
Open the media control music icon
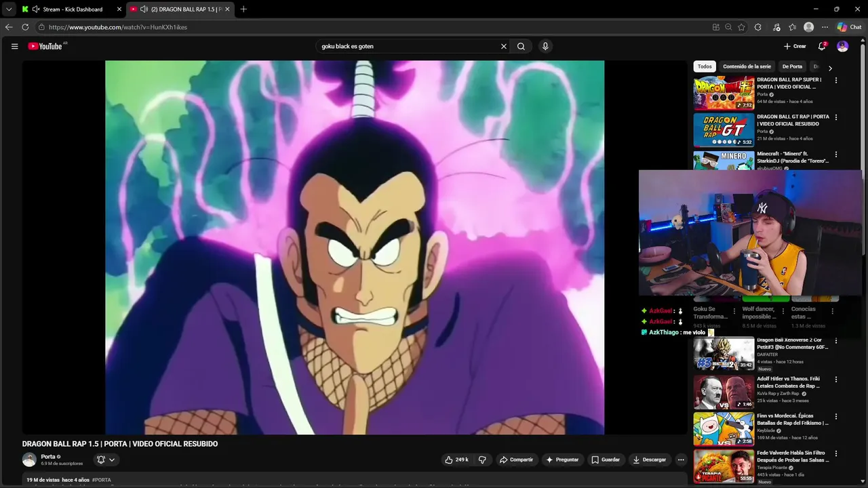tap(776, 27)
